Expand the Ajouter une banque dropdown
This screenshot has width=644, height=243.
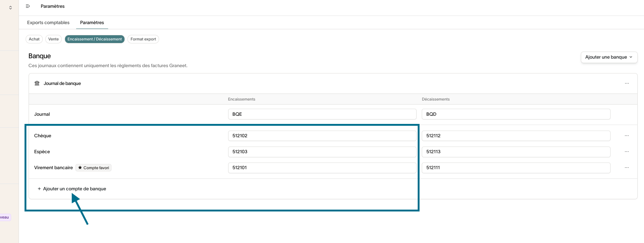click(609, 57)
